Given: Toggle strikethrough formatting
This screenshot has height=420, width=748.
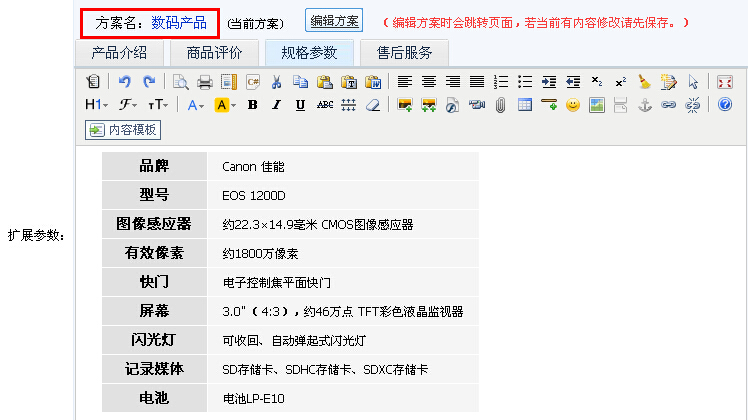Looking at the screenshot, I should (324, 105).
